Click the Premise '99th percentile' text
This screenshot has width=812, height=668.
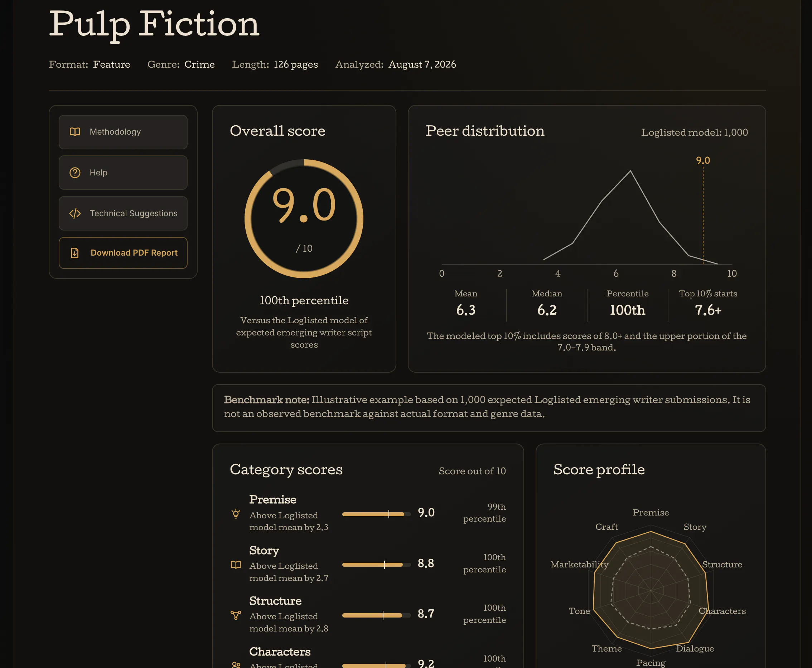point(484,513)
